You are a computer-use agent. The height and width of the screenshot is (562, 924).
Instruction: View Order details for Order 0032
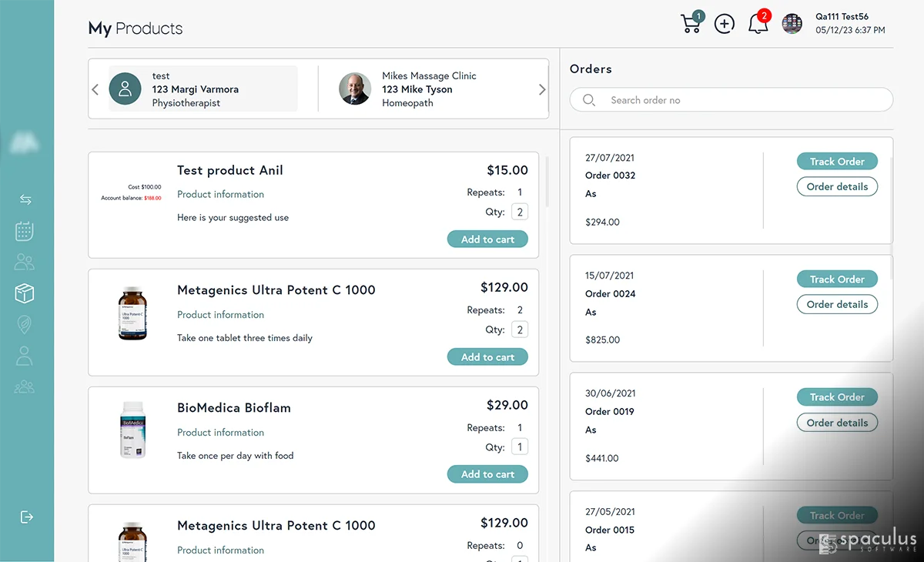pos(837,186)
